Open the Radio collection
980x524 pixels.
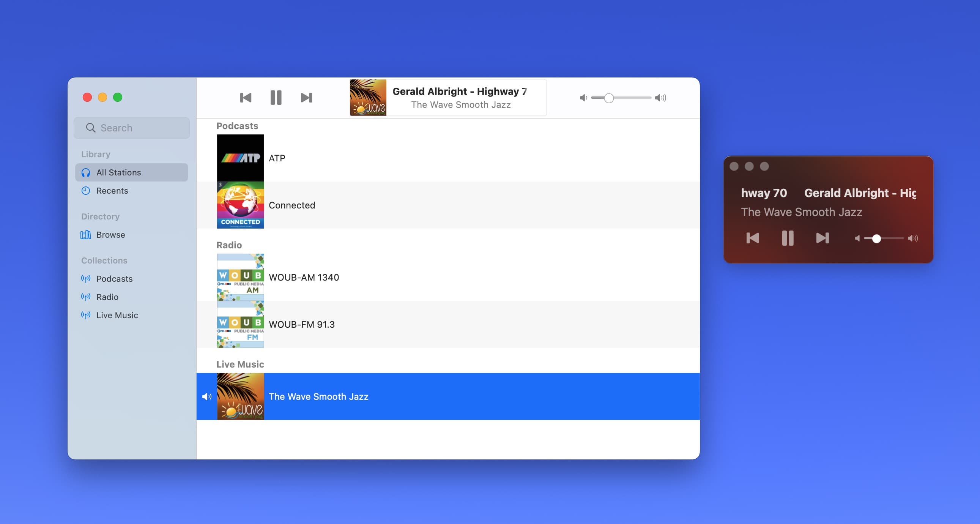point(107,297)
